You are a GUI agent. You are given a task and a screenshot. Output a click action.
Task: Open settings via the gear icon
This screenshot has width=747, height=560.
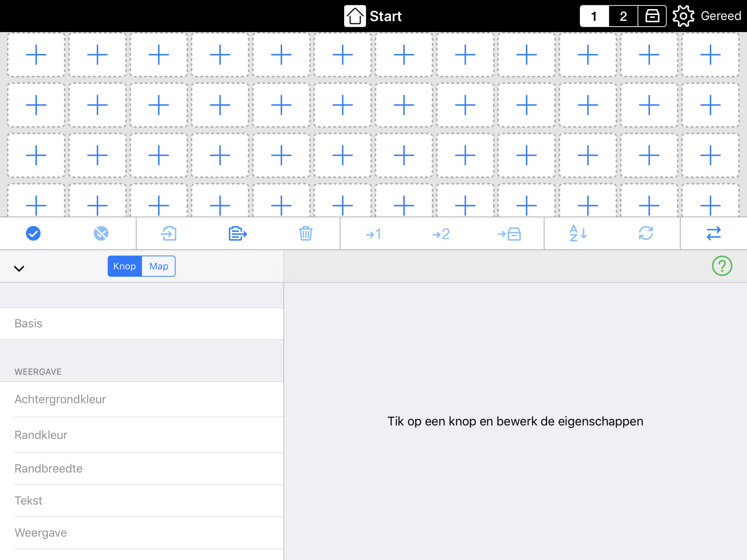[x=683, y=16]
